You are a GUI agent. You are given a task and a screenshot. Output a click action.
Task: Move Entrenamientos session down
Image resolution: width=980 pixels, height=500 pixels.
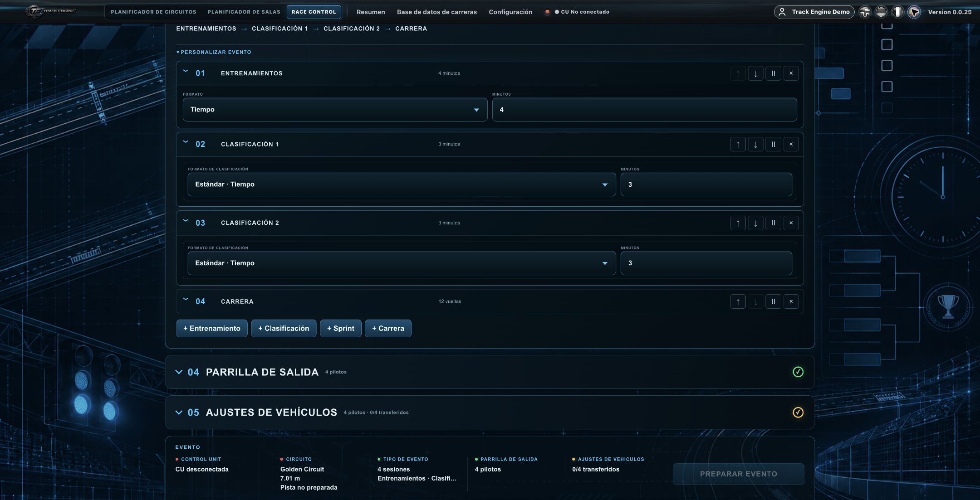[x=755, y=73]
